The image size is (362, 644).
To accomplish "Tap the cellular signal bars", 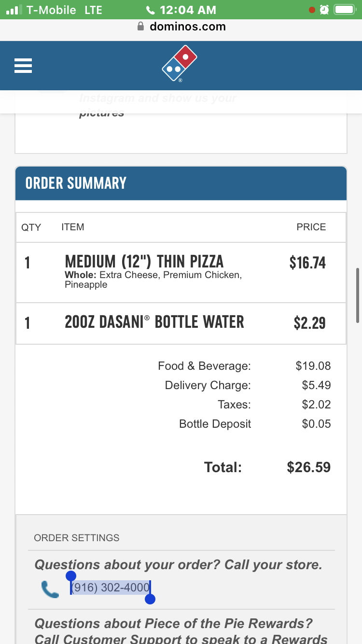I will pos(15,10).
